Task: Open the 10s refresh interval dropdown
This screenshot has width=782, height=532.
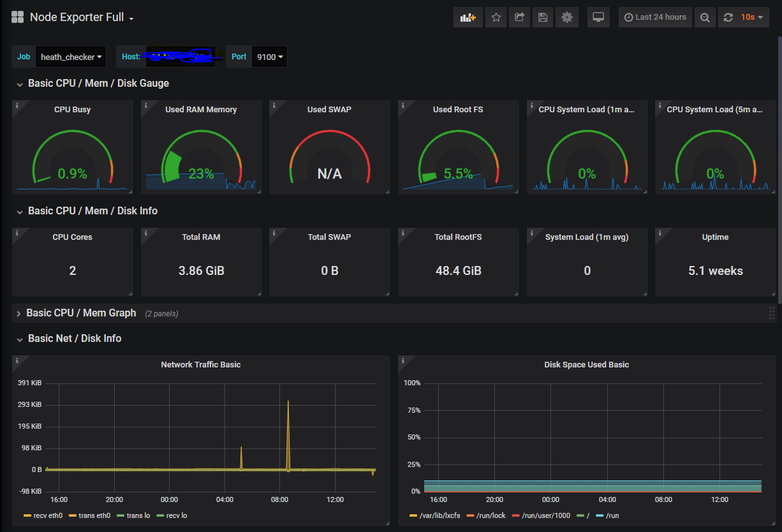Action: coord(752,17)
